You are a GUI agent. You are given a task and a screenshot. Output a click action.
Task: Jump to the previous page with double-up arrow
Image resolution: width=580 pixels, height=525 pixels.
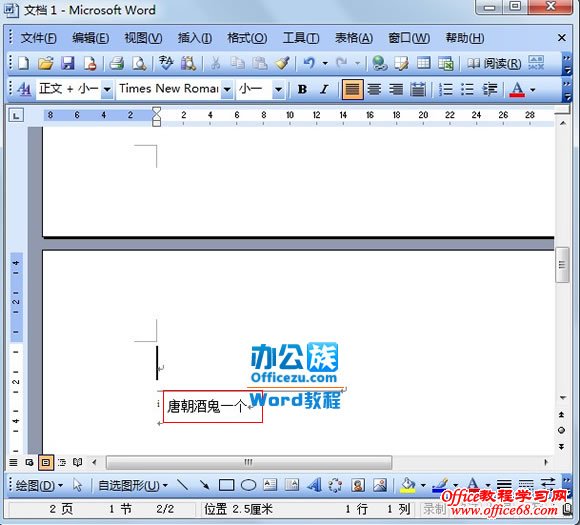point(561,414)
